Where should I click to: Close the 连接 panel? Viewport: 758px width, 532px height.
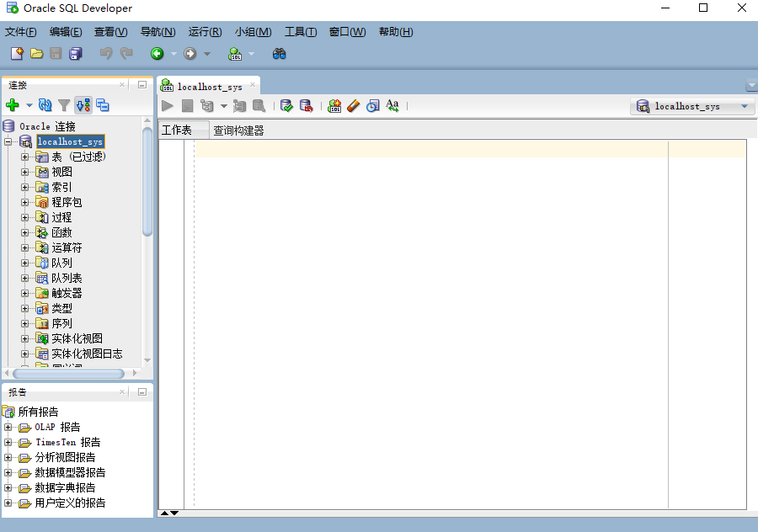(x=122, y=85)
